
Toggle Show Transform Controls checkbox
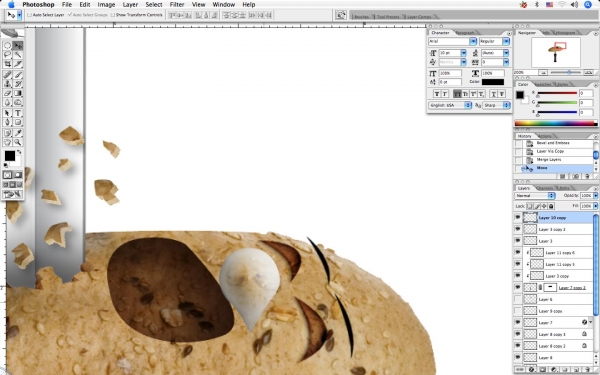[112, 15]
